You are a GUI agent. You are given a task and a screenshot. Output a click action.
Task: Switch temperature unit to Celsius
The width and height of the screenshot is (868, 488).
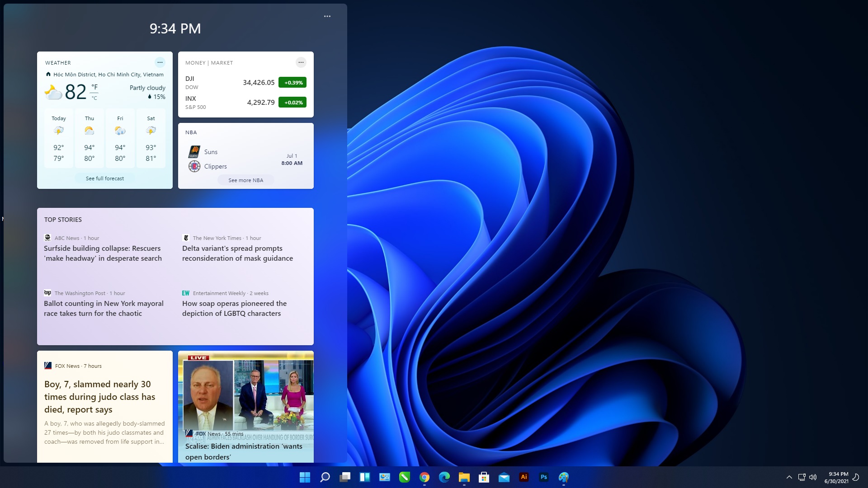tap(94, 98)
